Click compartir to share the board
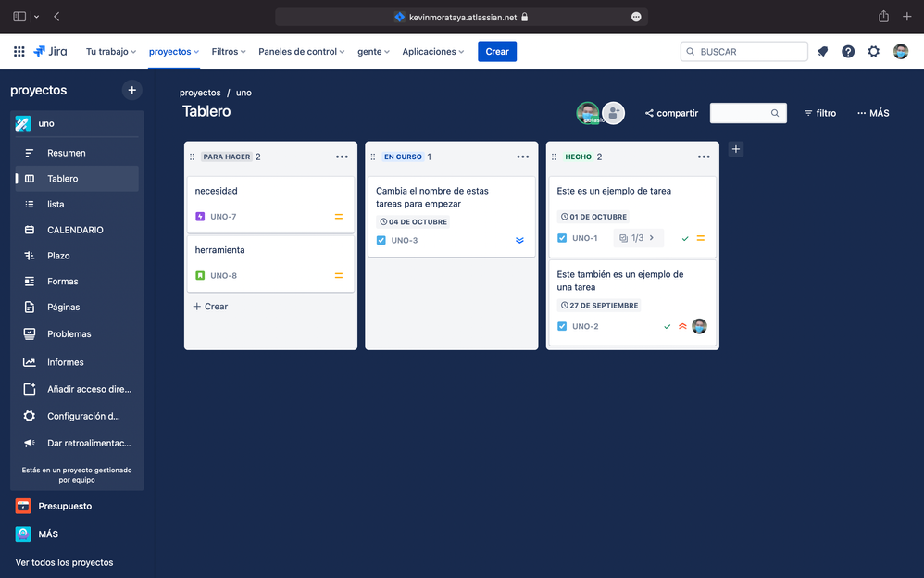The height and width of the screenshot is (578, 924). coord(671,113)
